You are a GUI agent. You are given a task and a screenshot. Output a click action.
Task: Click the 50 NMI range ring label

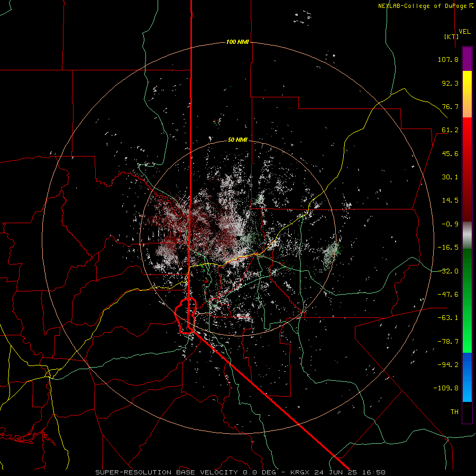pos(237,140)
